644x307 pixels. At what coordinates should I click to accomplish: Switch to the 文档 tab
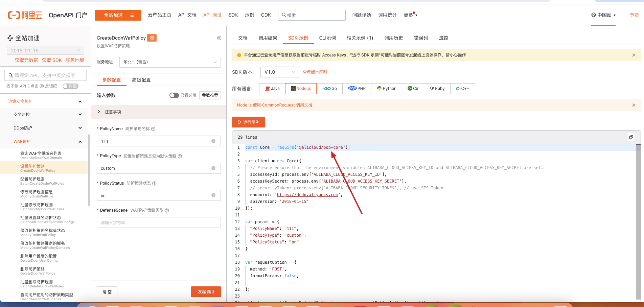click(243, 38)
